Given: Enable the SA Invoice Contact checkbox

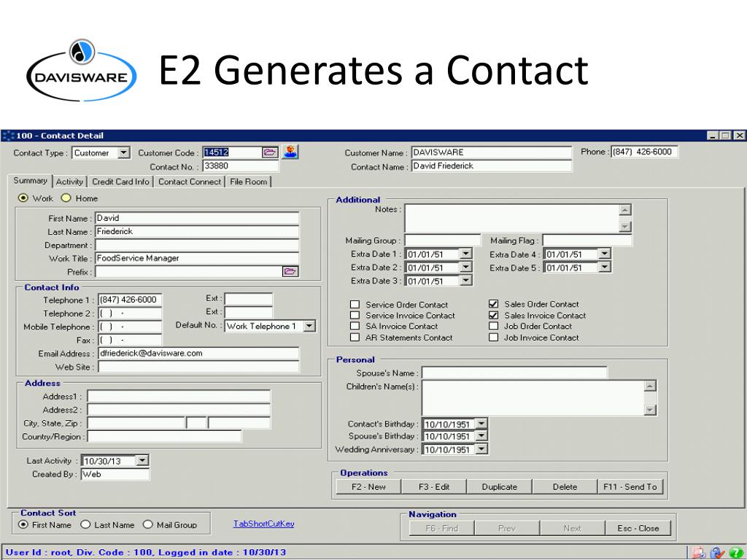Looking at the screenshot, I should click(x=355, y=326).
